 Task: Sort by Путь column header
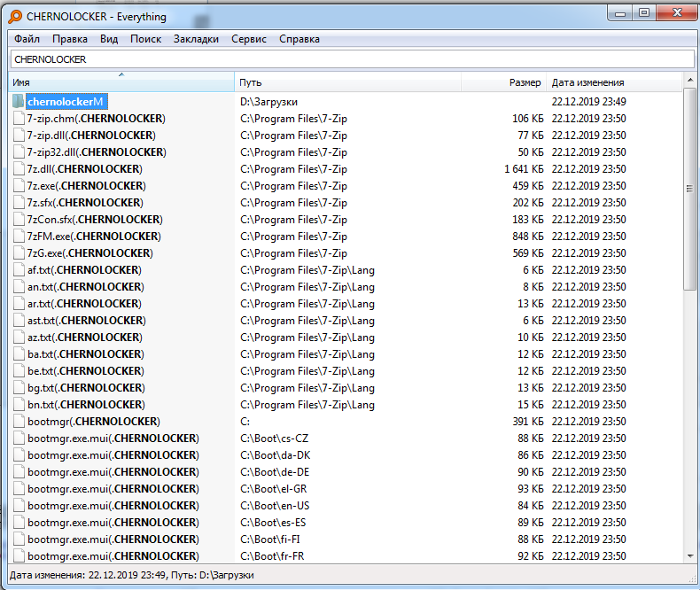347,82
